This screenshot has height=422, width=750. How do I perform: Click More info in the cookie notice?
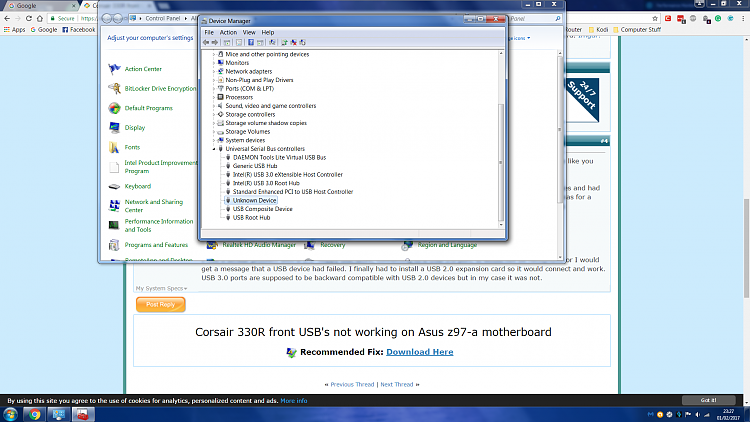pyautogui.click(x=294, y=401)
